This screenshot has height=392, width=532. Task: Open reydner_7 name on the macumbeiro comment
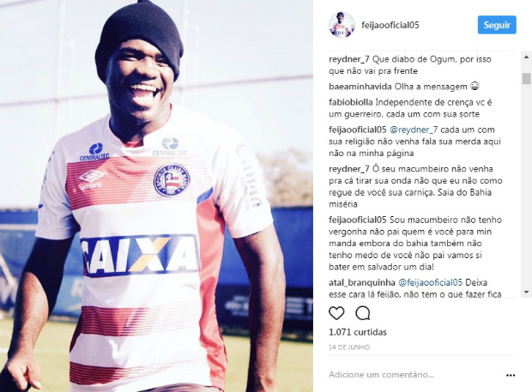tap(349, 169)
